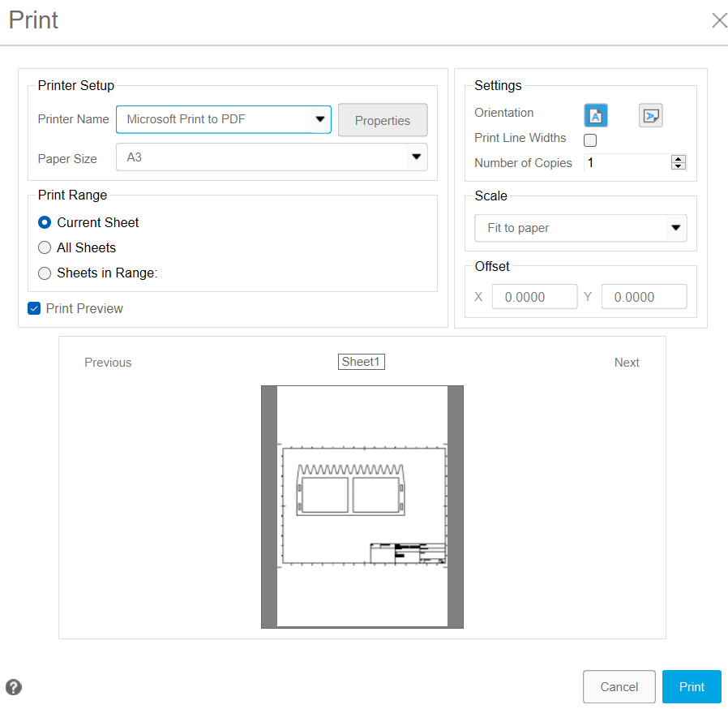This screenshot has height=709, width=728.
Task: Select the Sheets in Range option
Action: (x=45, y=273)
